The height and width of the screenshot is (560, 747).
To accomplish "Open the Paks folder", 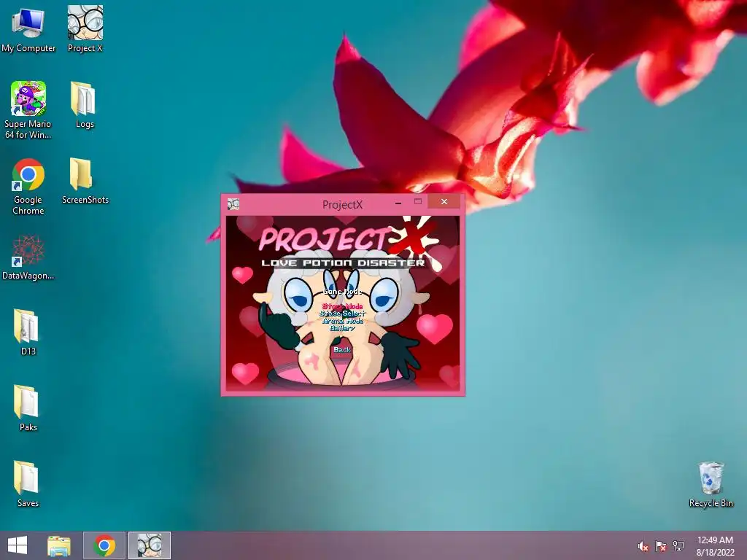I will point(28,408).
